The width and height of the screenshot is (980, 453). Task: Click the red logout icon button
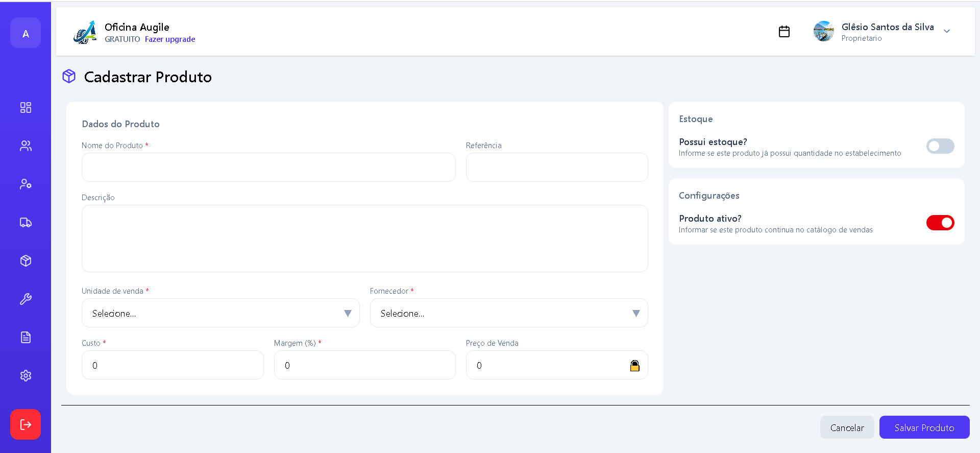[26, 424]
